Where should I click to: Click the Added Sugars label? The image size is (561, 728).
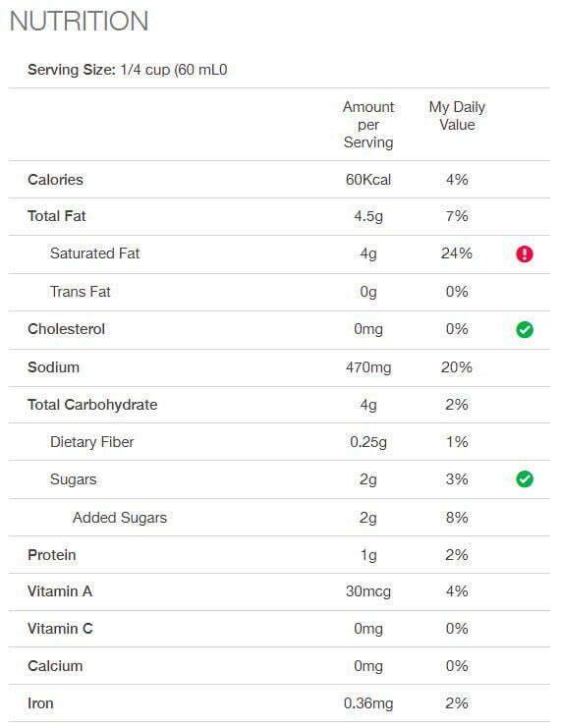[x=119, y=517]
